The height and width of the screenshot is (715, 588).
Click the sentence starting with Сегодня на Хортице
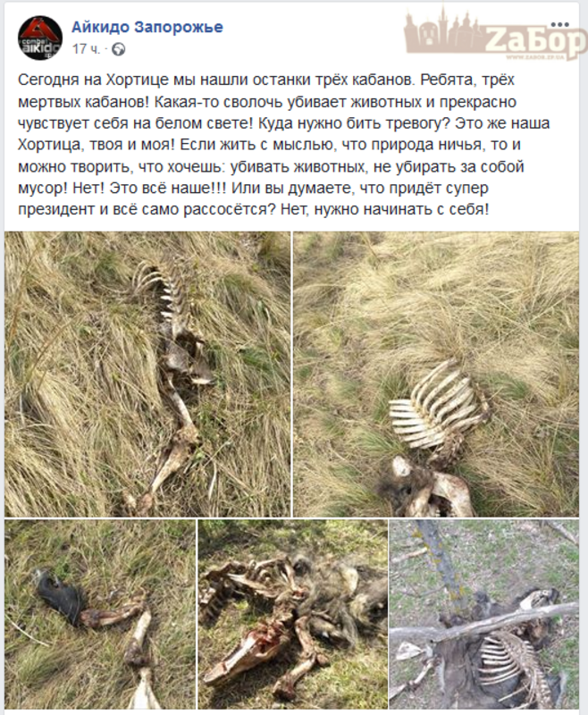[217, 80]
